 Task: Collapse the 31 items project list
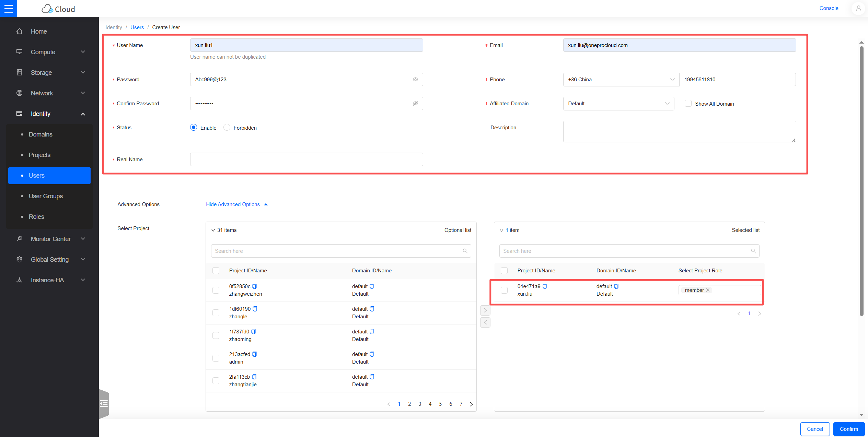[213, 230]
